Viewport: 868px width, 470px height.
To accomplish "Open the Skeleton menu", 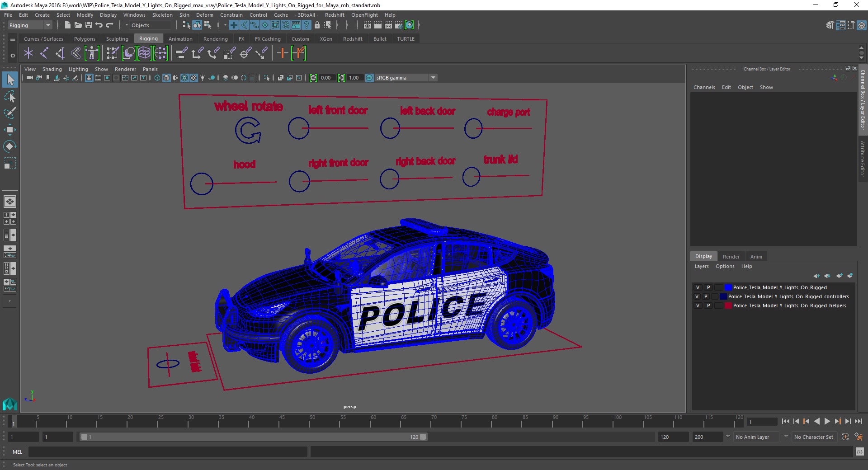I will coord(162,15).
